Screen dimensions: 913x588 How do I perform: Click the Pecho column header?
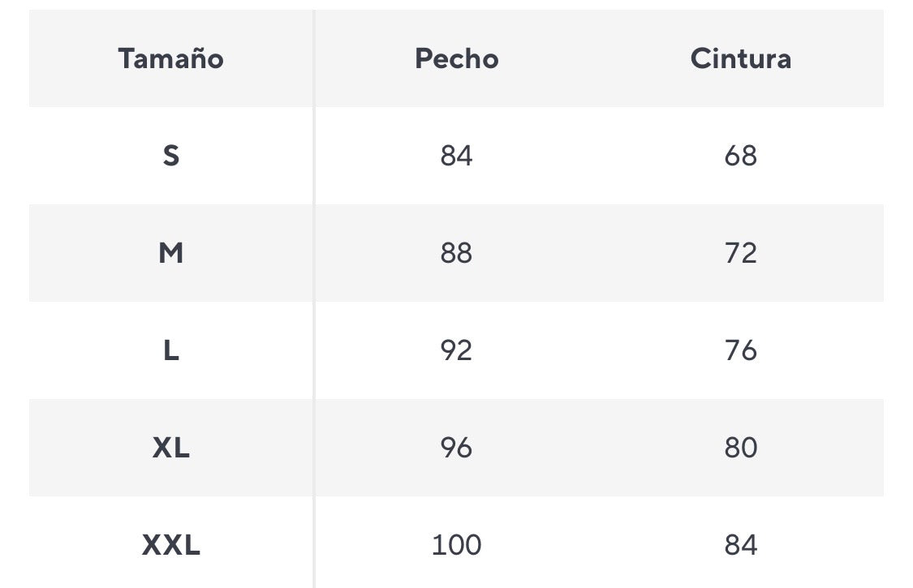(x=456, y=58)
